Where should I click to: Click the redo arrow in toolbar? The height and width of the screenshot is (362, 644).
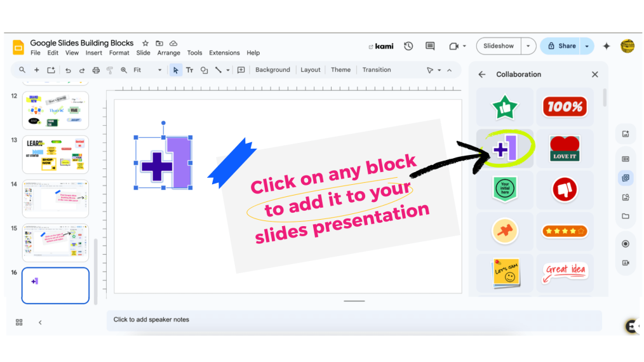(82, 70)
